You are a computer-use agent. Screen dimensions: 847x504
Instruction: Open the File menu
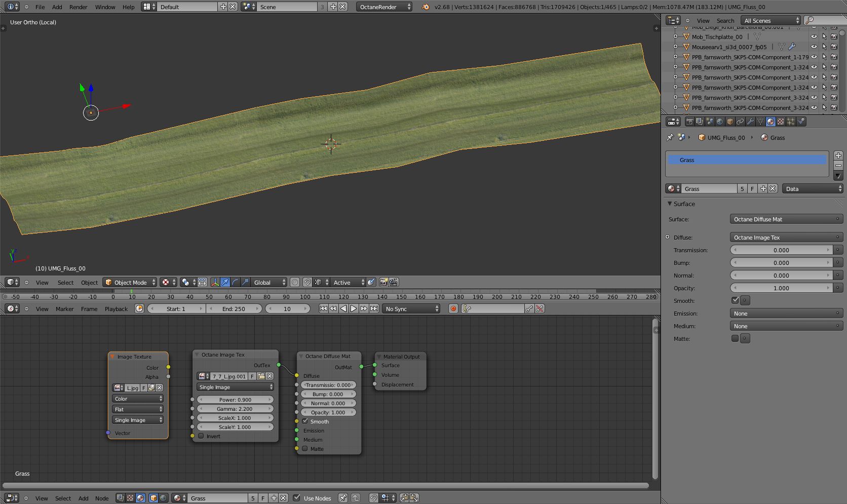click(40, 7)
